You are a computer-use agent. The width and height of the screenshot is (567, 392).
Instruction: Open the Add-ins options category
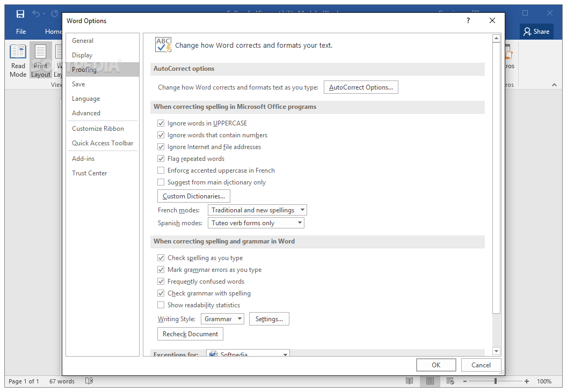[103, 159]
